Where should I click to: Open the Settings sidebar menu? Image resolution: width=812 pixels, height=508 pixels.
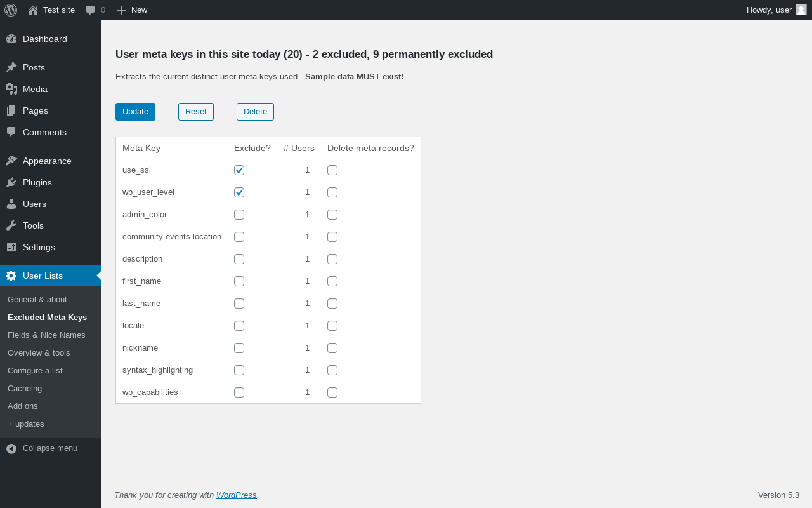tap(39, 247)
